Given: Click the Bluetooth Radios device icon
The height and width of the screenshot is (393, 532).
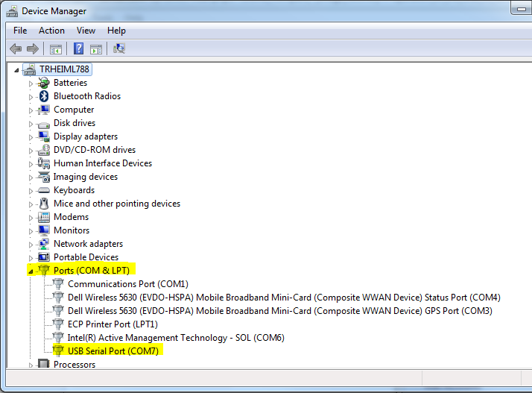Looking at the screenshot, I should pos(44,96).
